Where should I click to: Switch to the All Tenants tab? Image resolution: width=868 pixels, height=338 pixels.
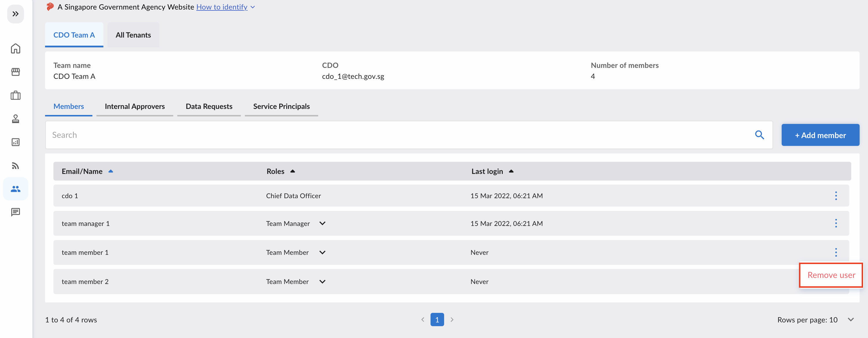[133, 35]
